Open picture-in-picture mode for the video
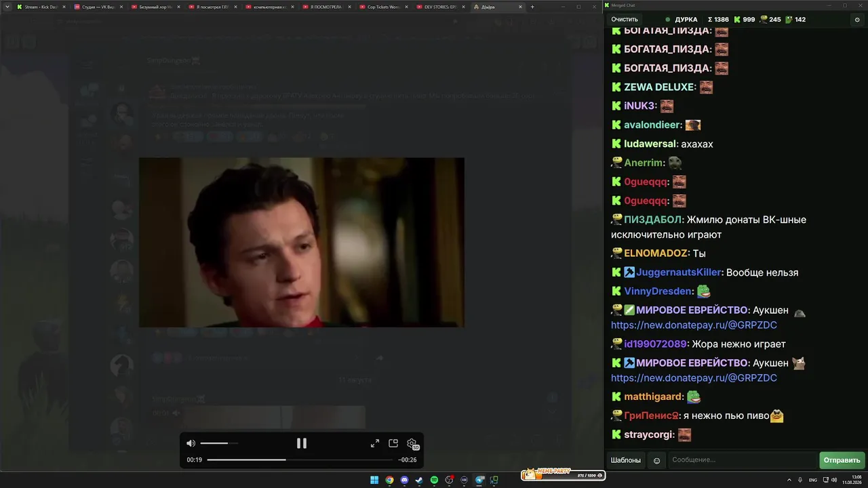The height and width of the screenshot is (488, 868). pos(393,443)
